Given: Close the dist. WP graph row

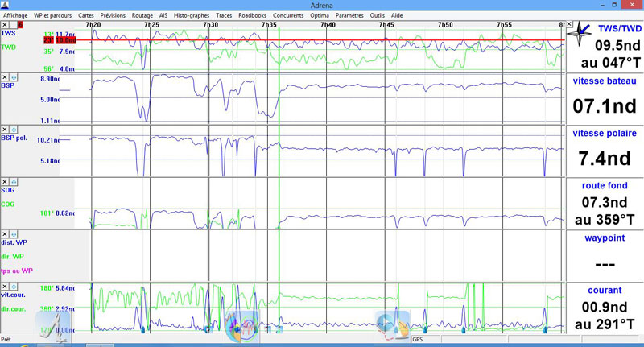Looking at the screenshot, I should click(x=5, y=234).
